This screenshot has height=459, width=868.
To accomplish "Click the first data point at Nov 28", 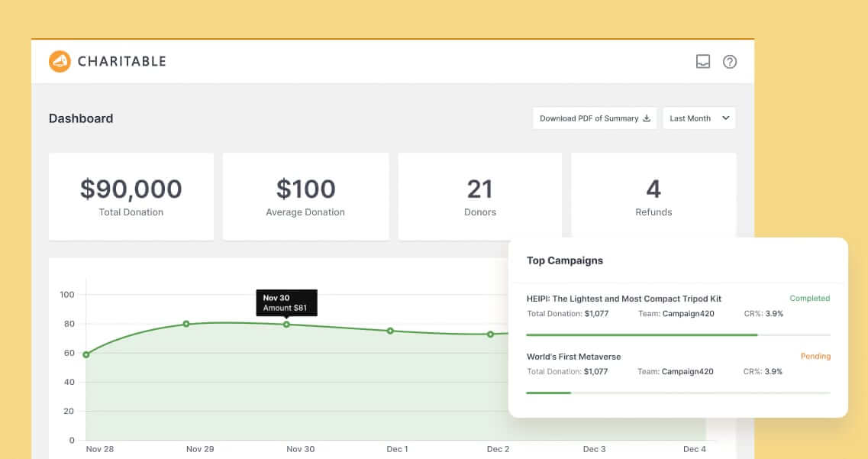I will 86,354.
